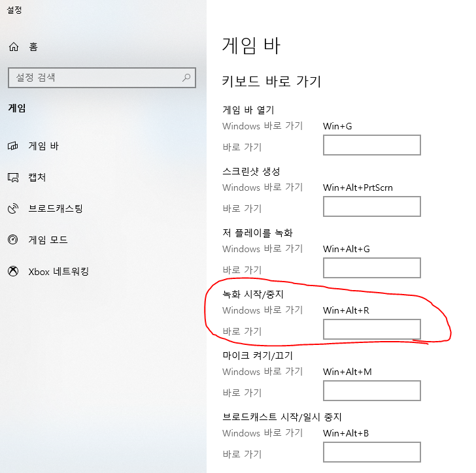
Task: Click the 녹화 시작/중지 label
Action: click(253, 294)
